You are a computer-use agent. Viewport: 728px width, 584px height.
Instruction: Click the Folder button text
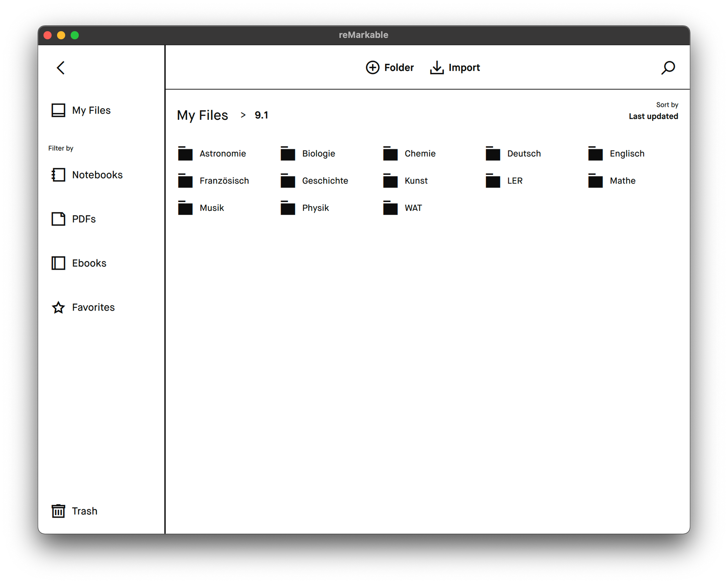(399, 68)
